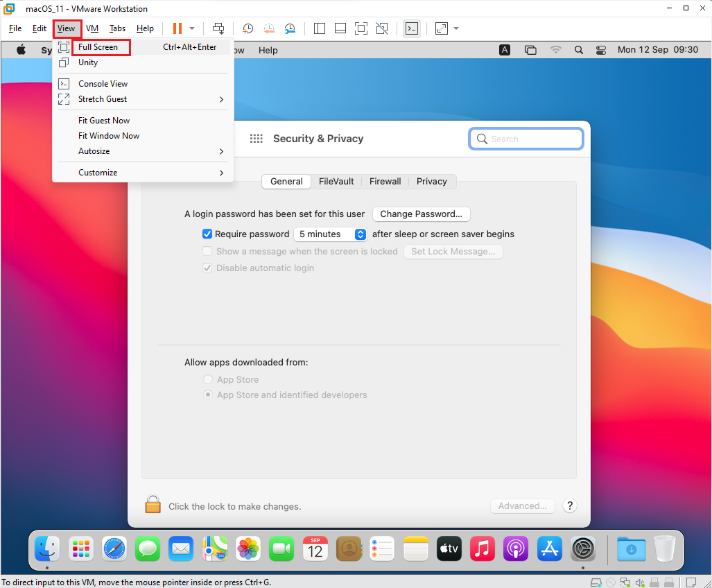This screenshot has height=588, width=712.
Task: Open Finder from the Dock
Action: click(x=47, y=549)
